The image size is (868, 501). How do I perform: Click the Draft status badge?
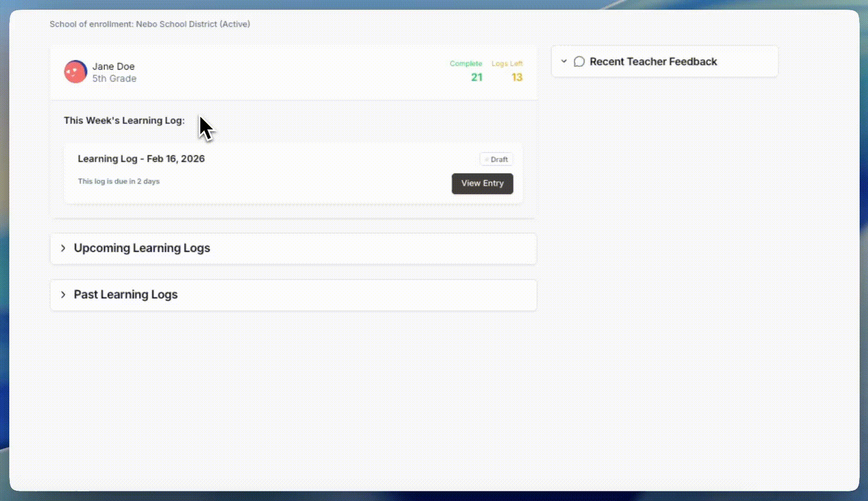pos(496,160)
